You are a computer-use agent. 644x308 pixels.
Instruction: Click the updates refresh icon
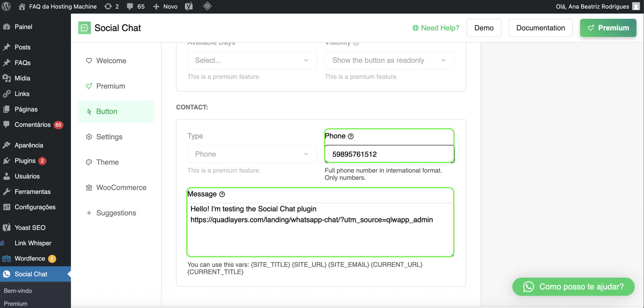(x=108, y=7)
